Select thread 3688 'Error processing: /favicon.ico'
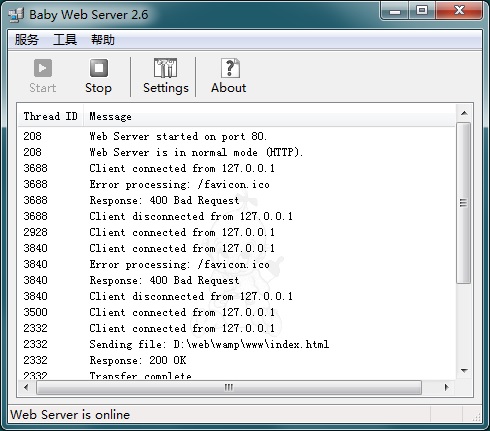The width and height of the screenshot is (490, 431). pos(236,184)
